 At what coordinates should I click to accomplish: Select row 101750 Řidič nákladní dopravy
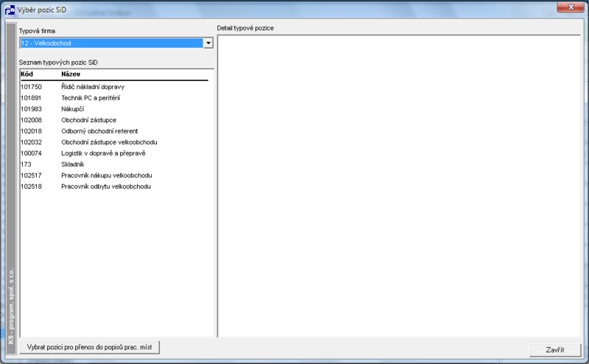pos(114,87)
